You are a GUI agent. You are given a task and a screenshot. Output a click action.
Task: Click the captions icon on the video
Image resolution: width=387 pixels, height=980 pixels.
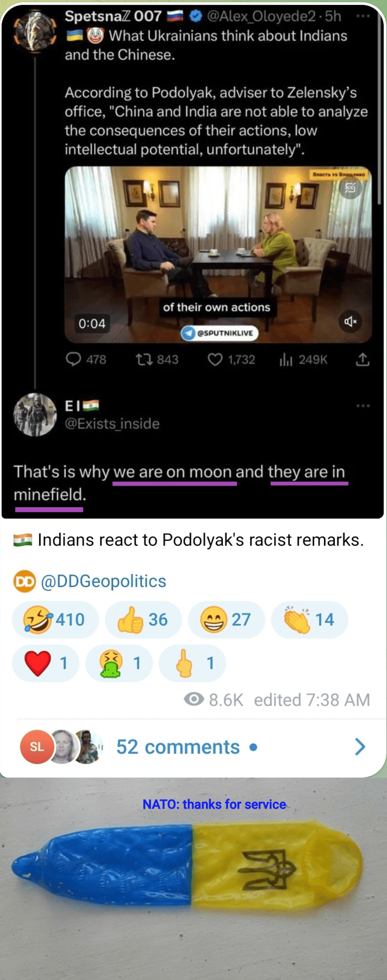[x=350, y=187]
